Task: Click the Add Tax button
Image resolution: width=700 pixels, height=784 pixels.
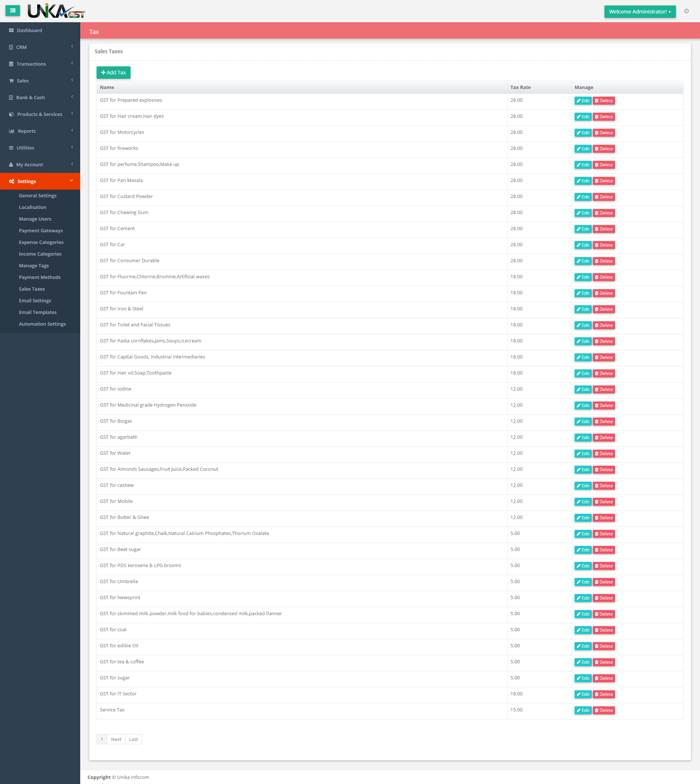Action: coord(113,72)
